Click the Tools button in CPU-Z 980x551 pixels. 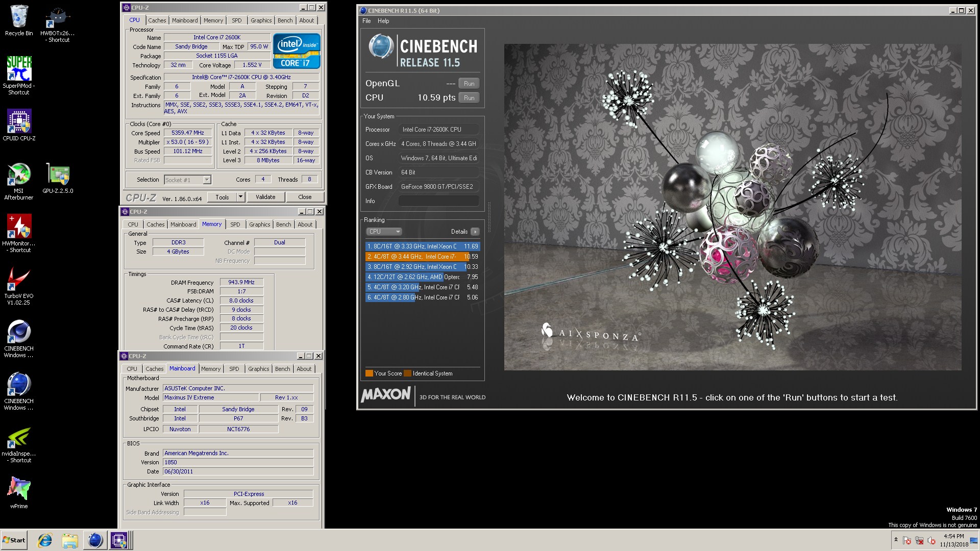(222, 197)
